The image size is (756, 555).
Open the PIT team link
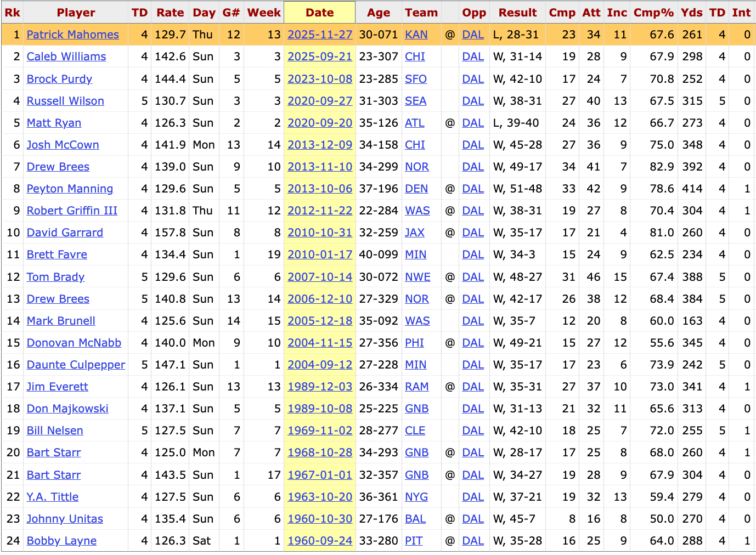tap(414, 541)
